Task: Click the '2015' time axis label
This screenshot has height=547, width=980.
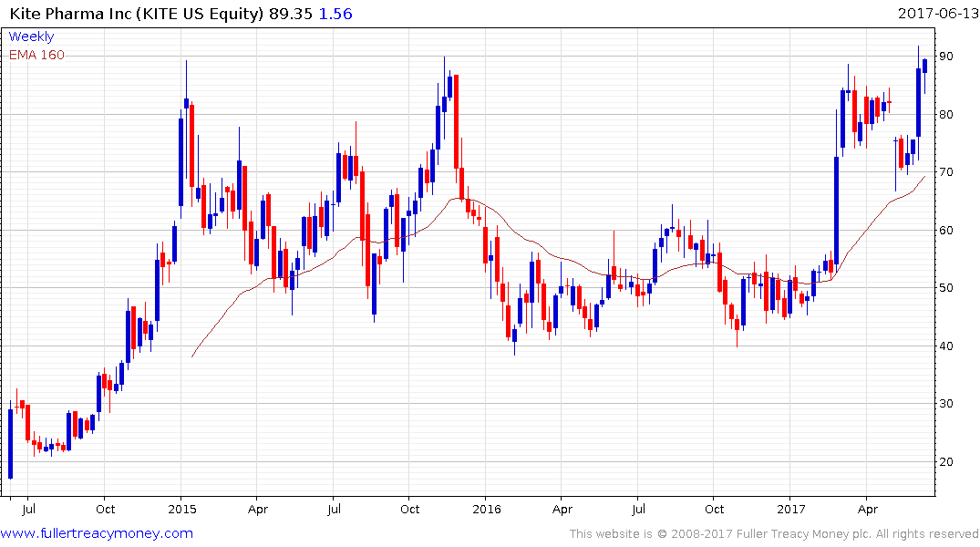Action: pyautogui.click(x=182, y=509)
